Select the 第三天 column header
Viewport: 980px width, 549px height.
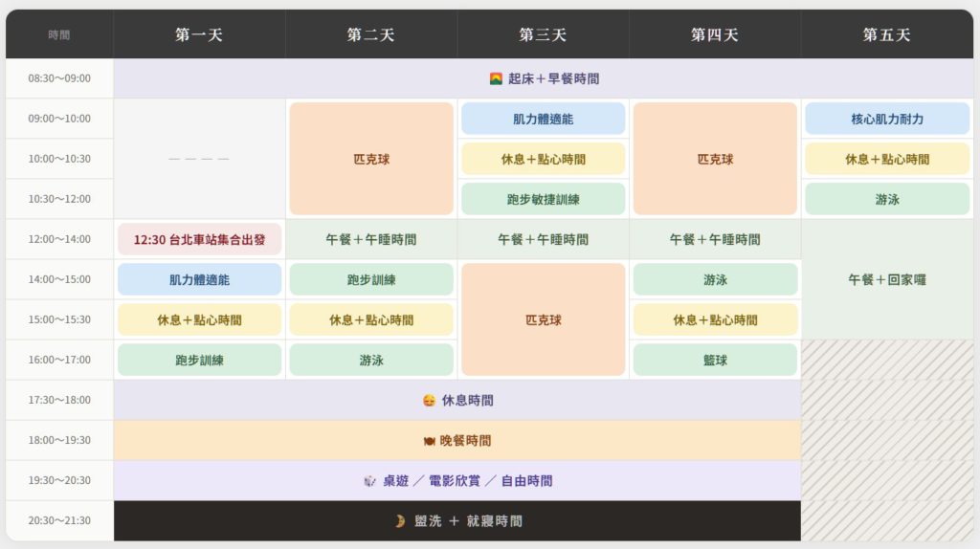[543, 34]
